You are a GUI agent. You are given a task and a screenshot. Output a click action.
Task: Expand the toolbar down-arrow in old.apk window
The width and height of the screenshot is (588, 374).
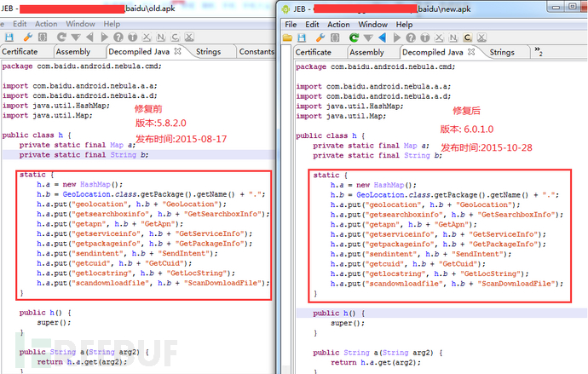pyautogui.click(x=76, y=37)
